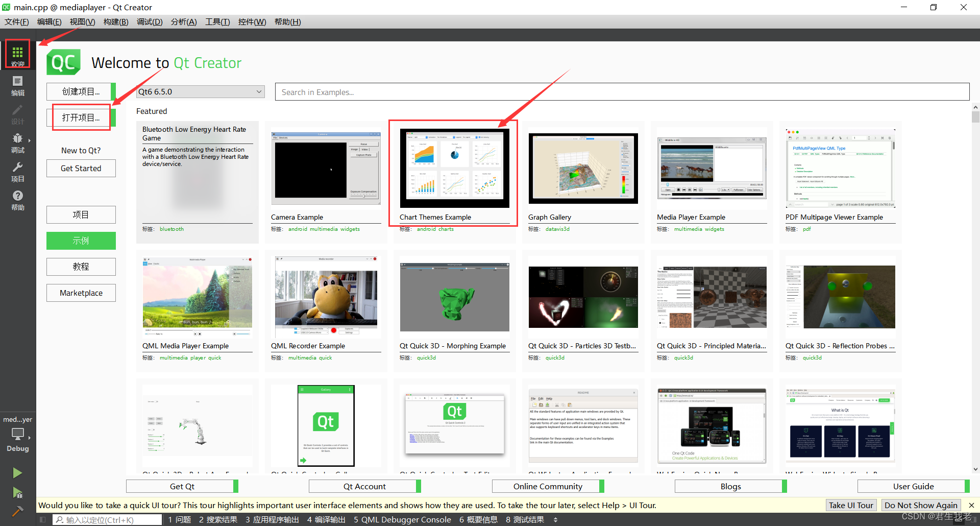Image resolution: width=980 pixels, height=526 pixels.
Task: Open the Qt6 6.5.0 version dropdown
Action: (201, 91)
